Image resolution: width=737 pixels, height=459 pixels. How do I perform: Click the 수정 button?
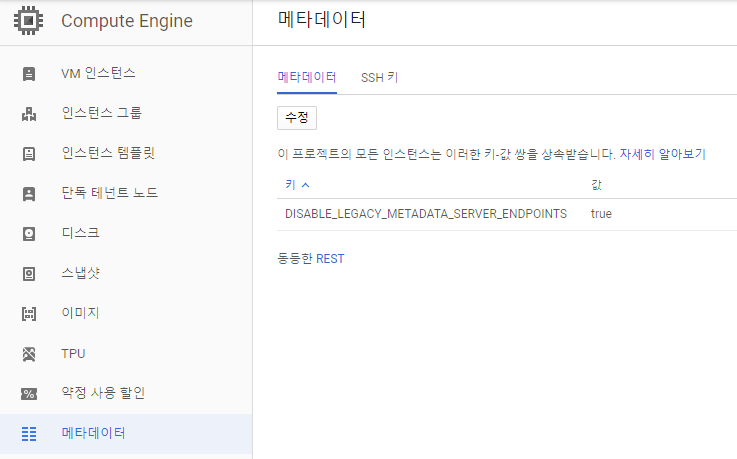297,117
